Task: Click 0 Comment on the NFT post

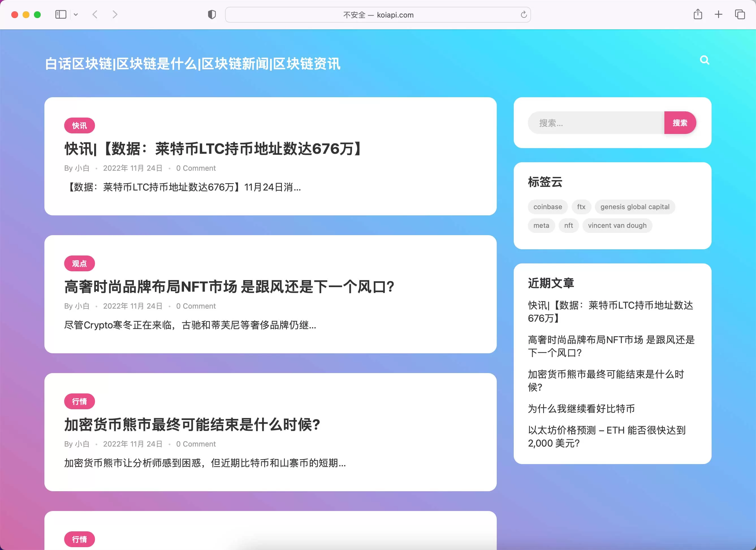Action: (196, 306)
